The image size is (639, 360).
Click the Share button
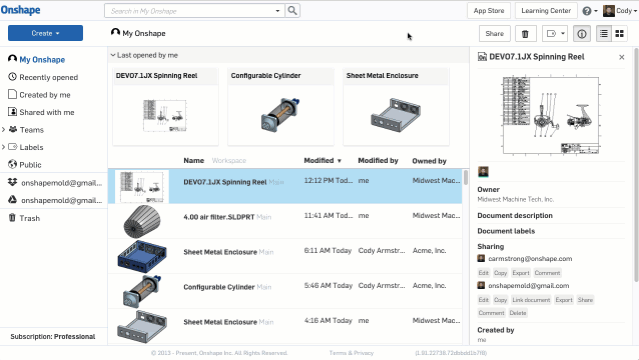click(x=494, y=34)
